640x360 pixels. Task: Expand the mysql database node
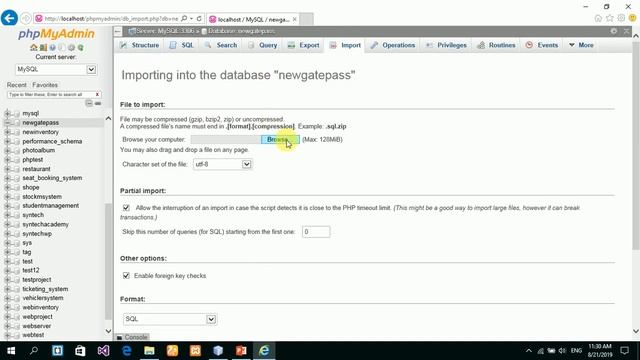[x=7, y=113]
